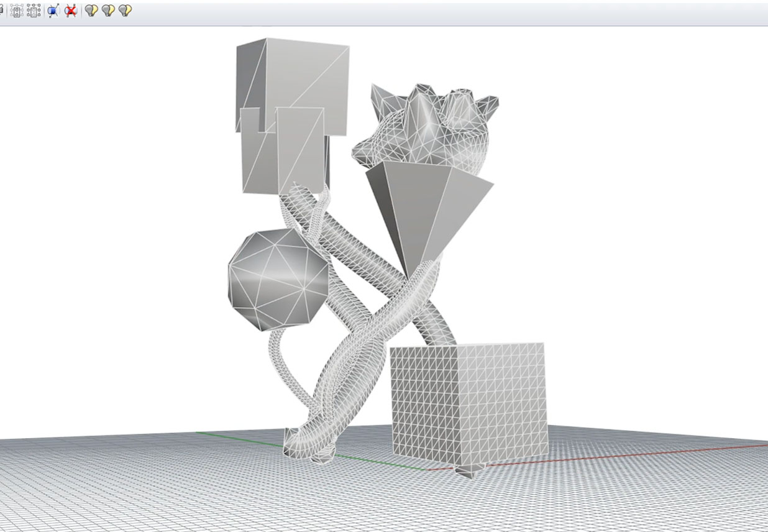Click the dimmed control points icon
Screen dimensions: 768x532
[x=17, y=11]
